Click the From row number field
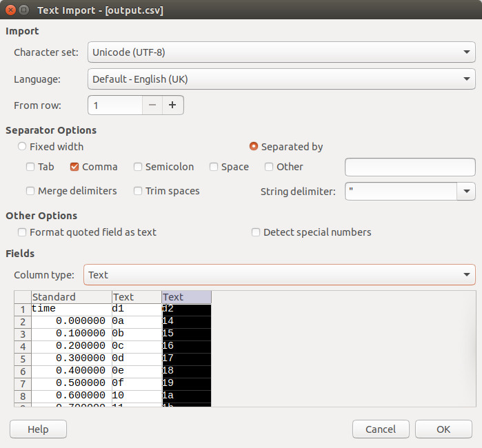Image resolution: width=482 pixels, height=448 pixels. 115,105
